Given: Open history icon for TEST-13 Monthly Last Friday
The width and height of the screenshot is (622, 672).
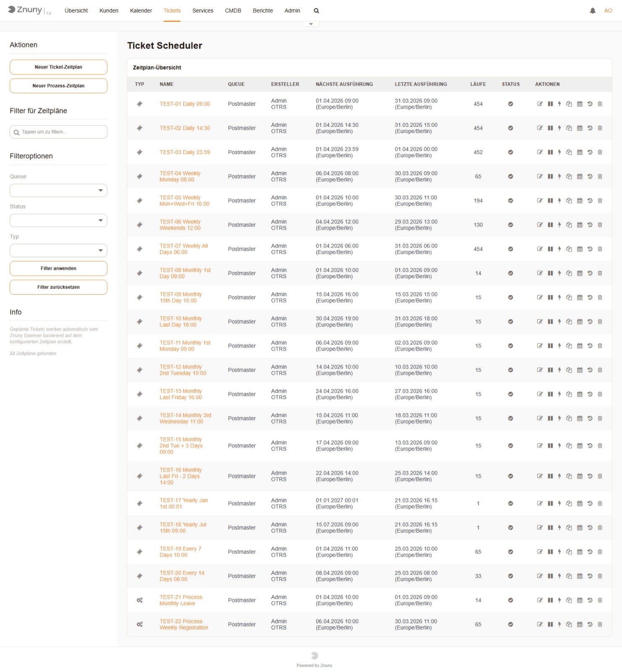Looking at the screenshot, I should click(590, 394).
